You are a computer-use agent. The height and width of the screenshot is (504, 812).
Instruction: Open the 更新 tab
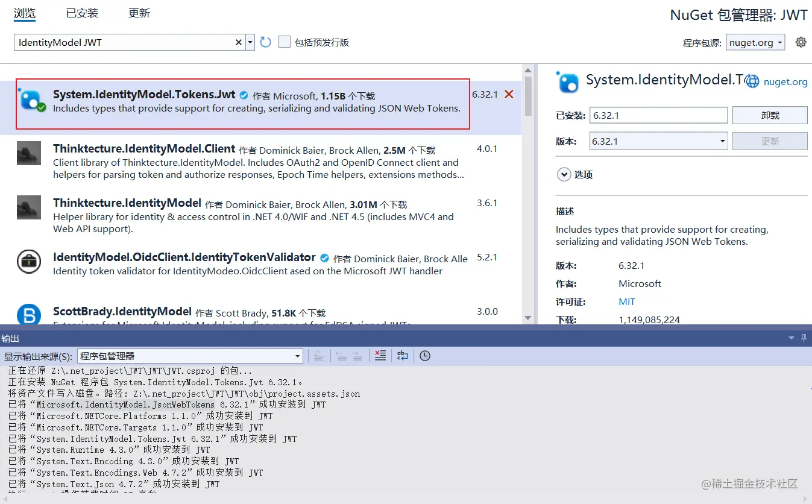pos(139,13)
